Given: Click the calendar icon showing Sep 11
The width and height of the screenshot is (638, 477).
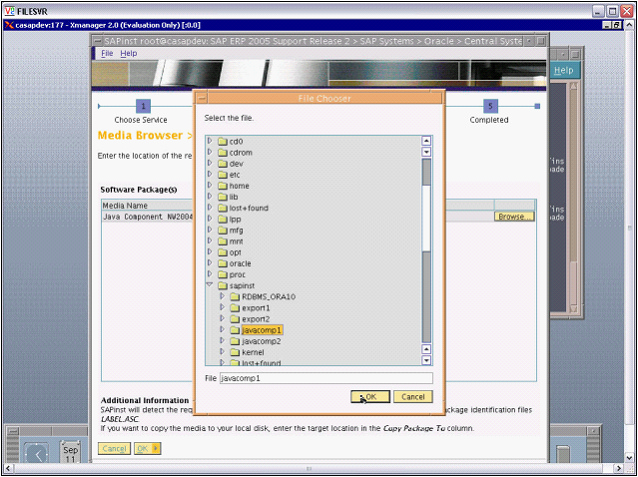Looking at the screenshot, I should coord(70,453).
